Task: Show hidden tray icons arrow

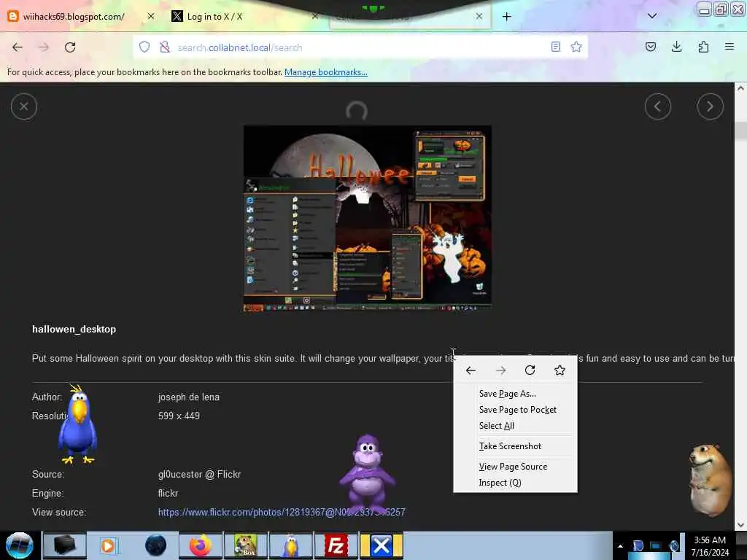Action: click(620, 545)
